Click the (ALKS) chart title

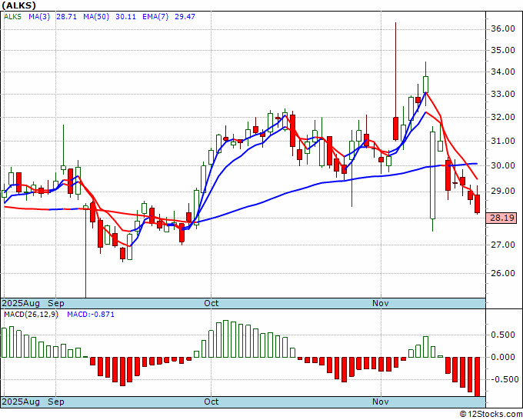pyautogui.click(x=18, y=5)
